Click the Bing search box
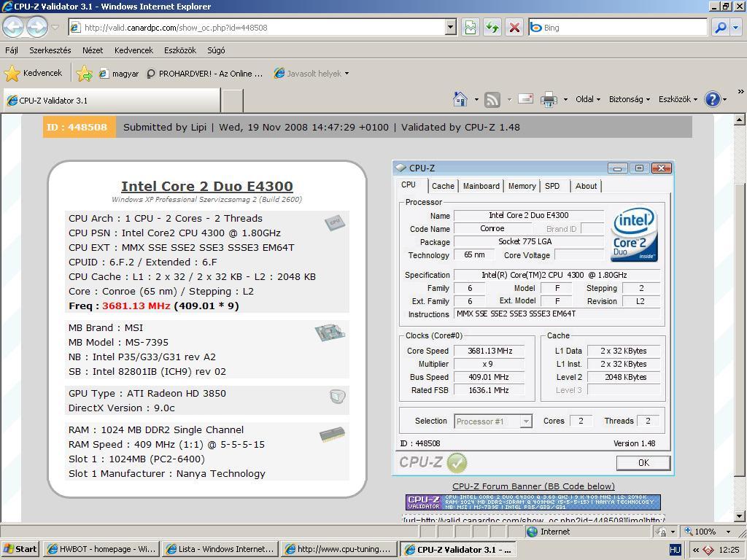Screen dimensions: 747x560 tap(618, 28)
